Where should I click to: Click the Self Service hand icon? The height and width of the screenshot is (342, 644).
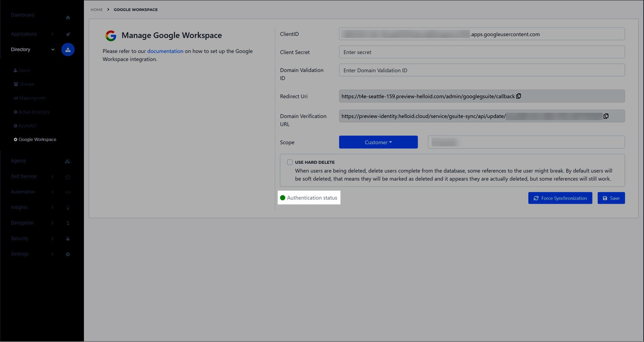click(x=68, y=177)
